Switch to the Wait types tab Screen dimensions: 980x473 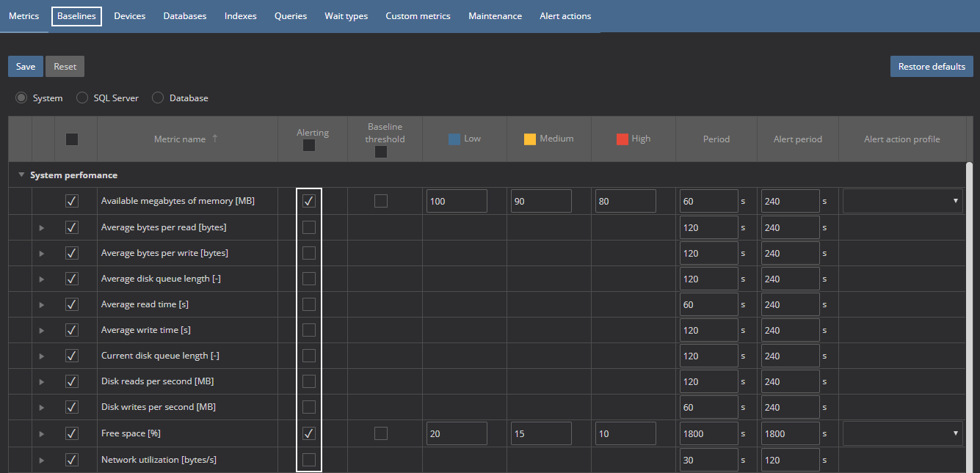[346, 16]
